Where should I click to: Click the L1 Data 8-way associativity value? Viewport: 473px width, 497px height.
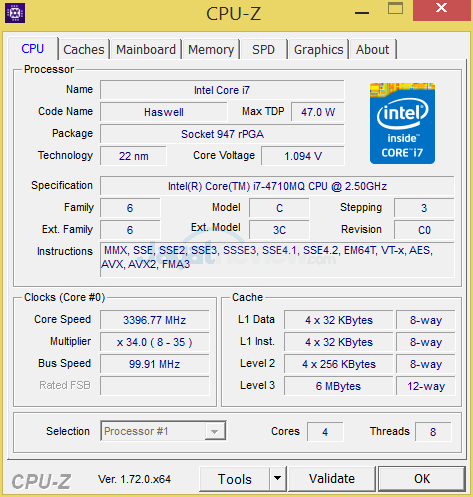pos(426,320)
